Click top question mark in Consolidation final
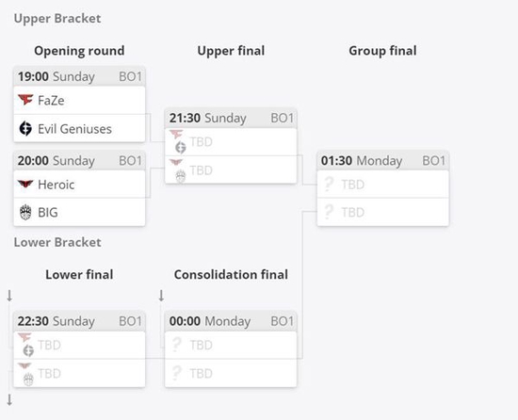 point(177,345)
